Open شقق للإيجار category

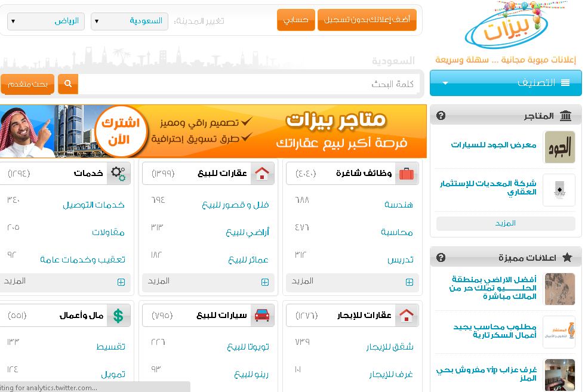(390, 347)
